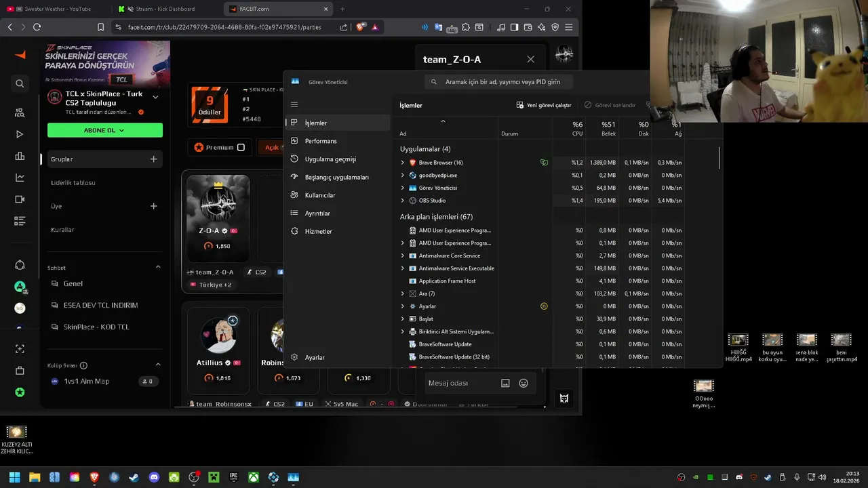Open Brave Wallet icon in the toolbar
Viewport: 868px width, 488px height.
pyautogui.click(x=528, y=27)
